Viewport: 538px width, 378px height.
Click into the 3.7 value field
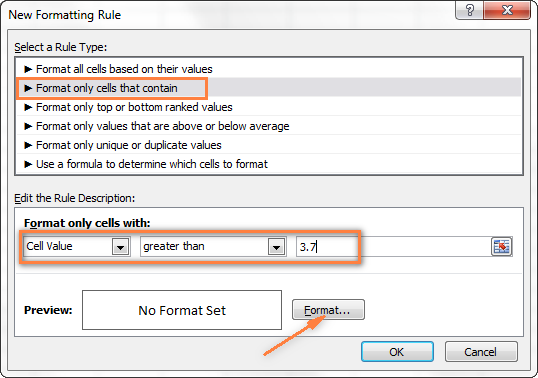[394, 247]
